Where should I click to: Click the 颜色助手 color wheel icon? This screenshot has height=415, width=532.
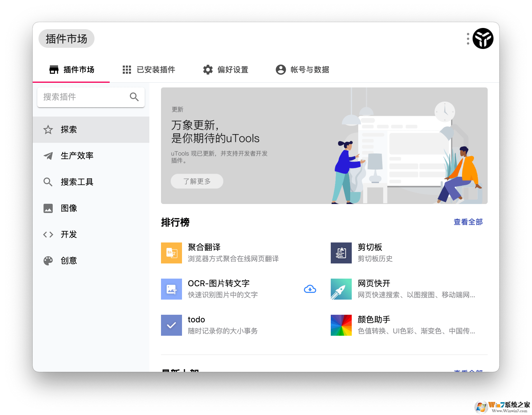[x=341, y=325]
